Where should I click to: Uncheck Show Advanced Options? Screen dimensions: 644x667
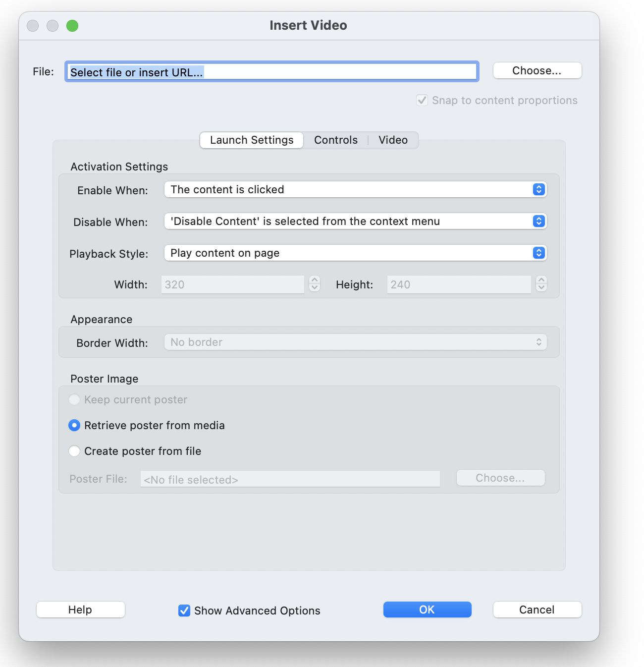pyautogui.click(x=184, y=611)
